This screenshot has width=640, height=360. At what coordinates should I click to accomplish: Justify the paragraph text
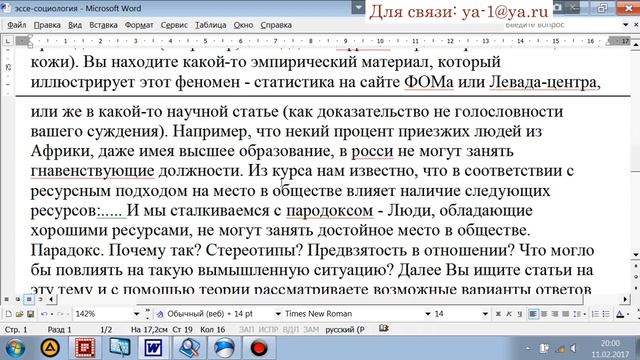point(565,314)
